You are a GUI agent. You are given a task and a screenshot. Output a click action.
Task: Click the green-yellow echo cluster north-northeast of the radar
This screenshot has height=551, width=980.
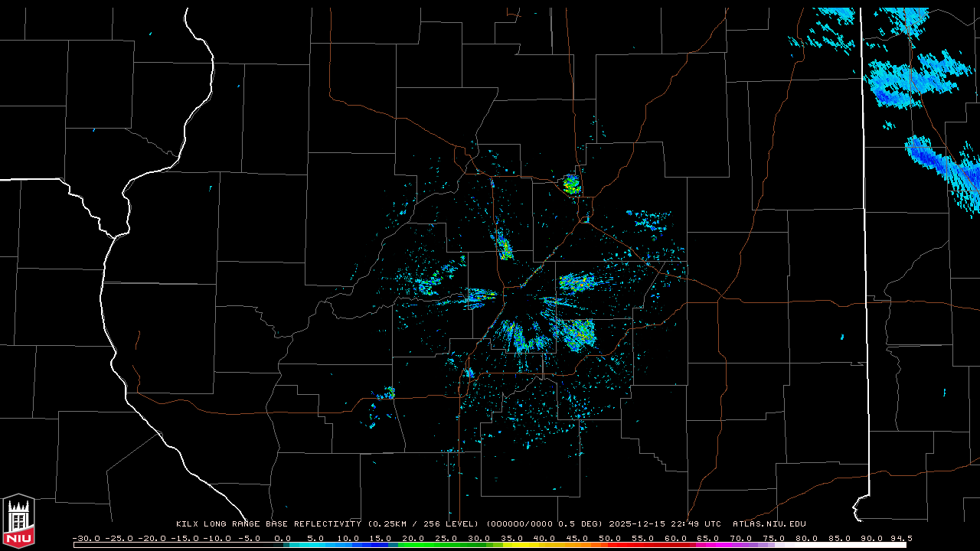pos(571,184)
